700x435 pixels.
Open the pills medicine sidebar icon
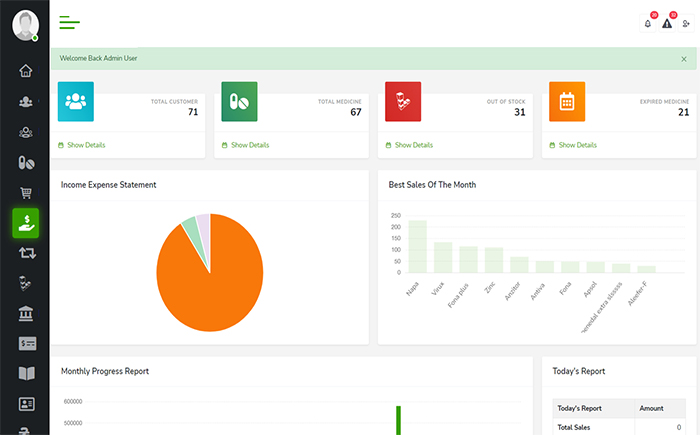[26, 162]
